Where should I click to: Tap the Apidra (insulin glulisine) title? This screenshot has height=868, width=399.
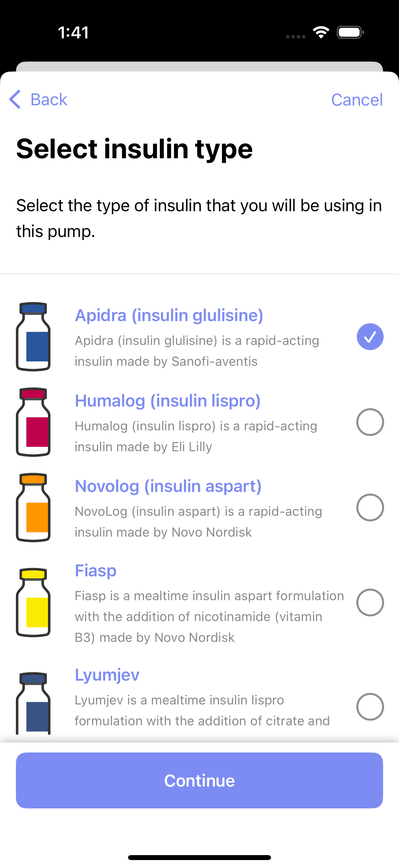tap(169, 315)
